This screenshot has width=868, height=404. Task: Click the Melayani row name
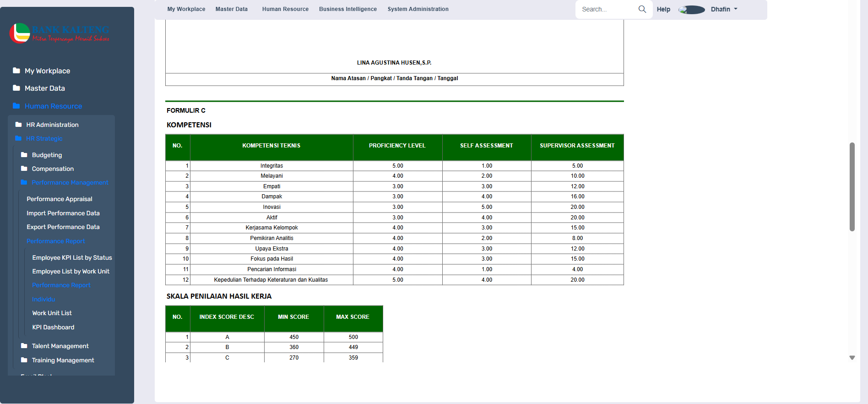271,176
